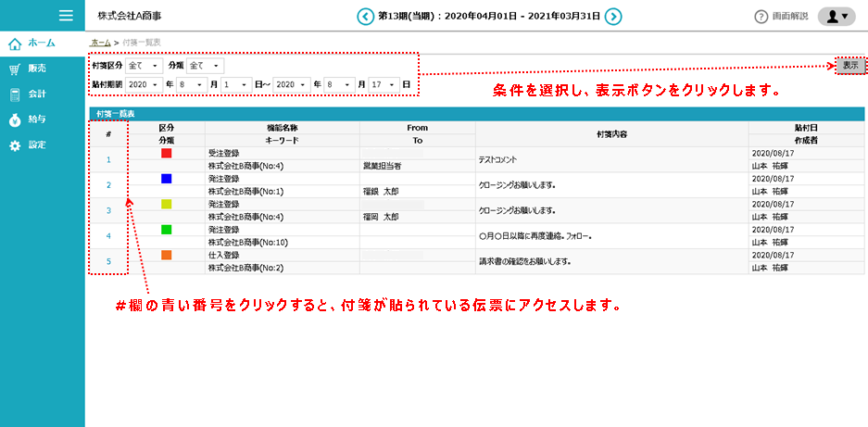The height and width of the screenshot is (427, 868).
Task: Click the 設定 gear icon
Action: 15,145
